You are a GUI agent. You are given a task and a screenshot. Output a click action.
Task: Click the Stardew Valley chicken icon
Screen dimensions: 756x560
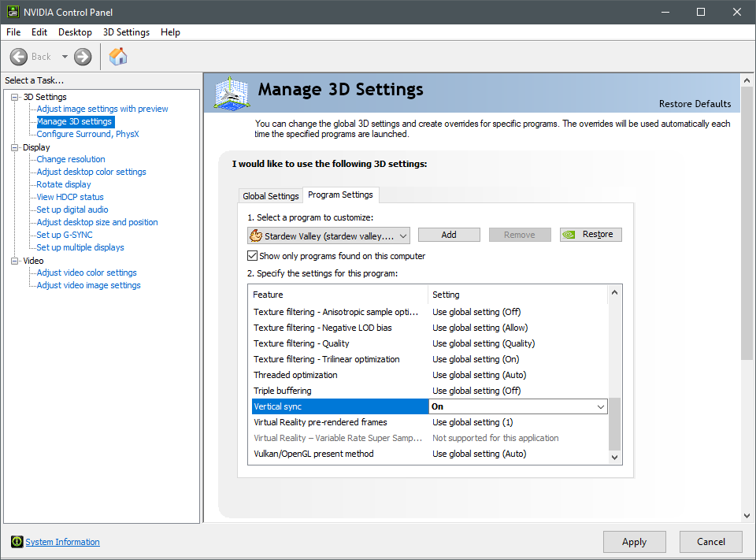click(x=255, y=235)
